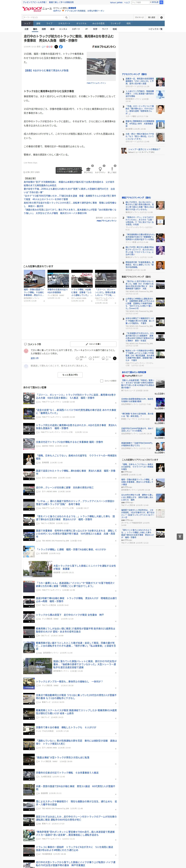Viewport: 186px width, 868px height.
Task: Open the エンタメ category
Action: click(63, 29)
